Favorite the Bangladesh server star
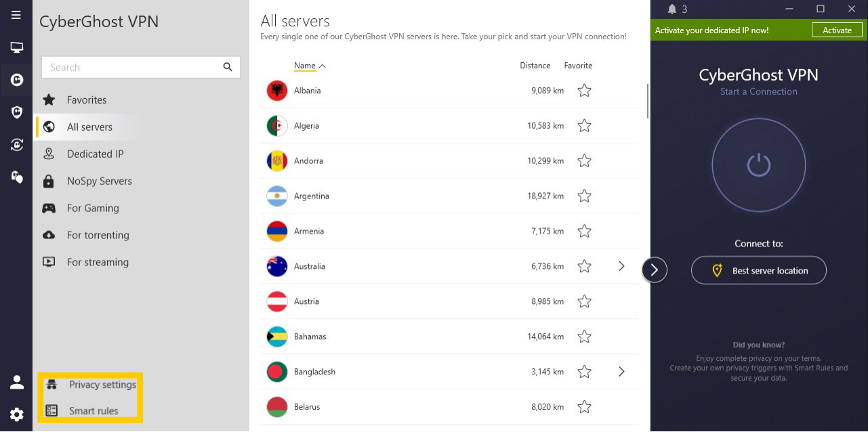The width and height of the screenshot is (868, 432). click(584, 372)
